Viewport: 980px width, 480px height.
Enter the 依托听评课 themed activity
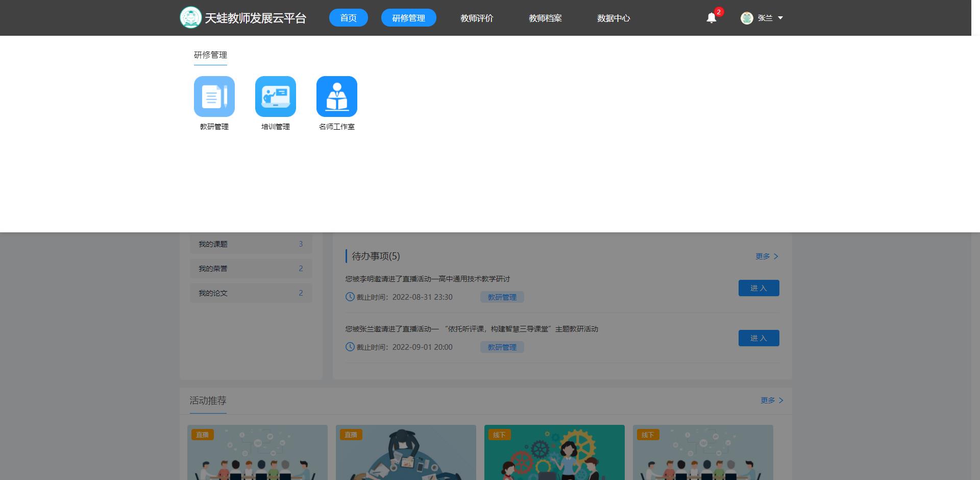(x=759, y=338)
